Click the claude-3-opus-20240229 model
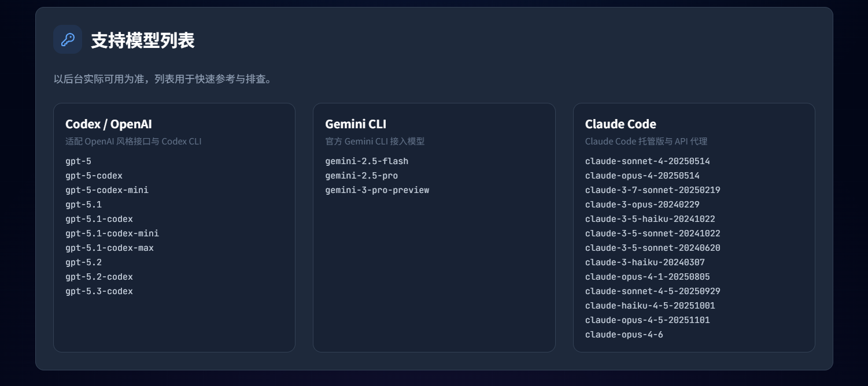This screenshot has height=386, width=868. tap(642, 205)
